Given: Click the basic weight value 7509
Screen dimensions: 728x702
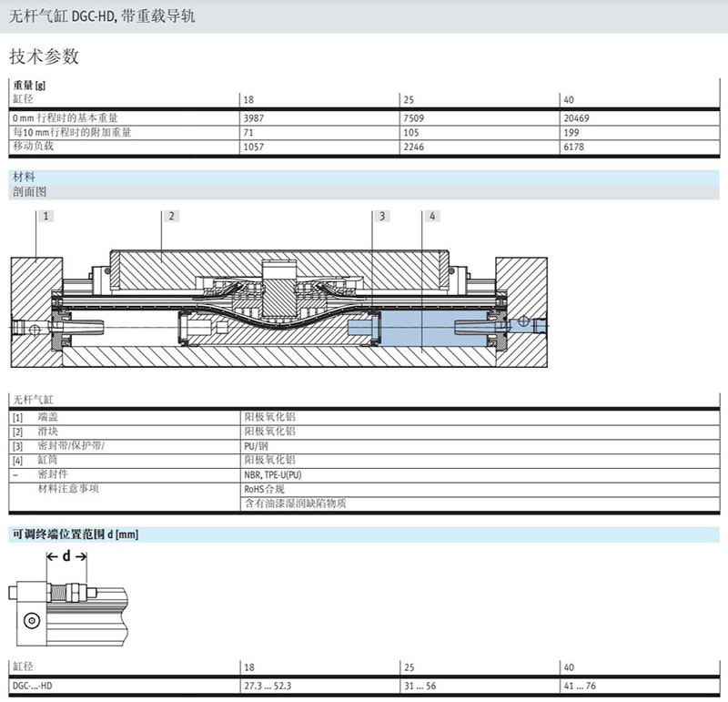Looking at the screenshot, I should click(x=413, y=118).
